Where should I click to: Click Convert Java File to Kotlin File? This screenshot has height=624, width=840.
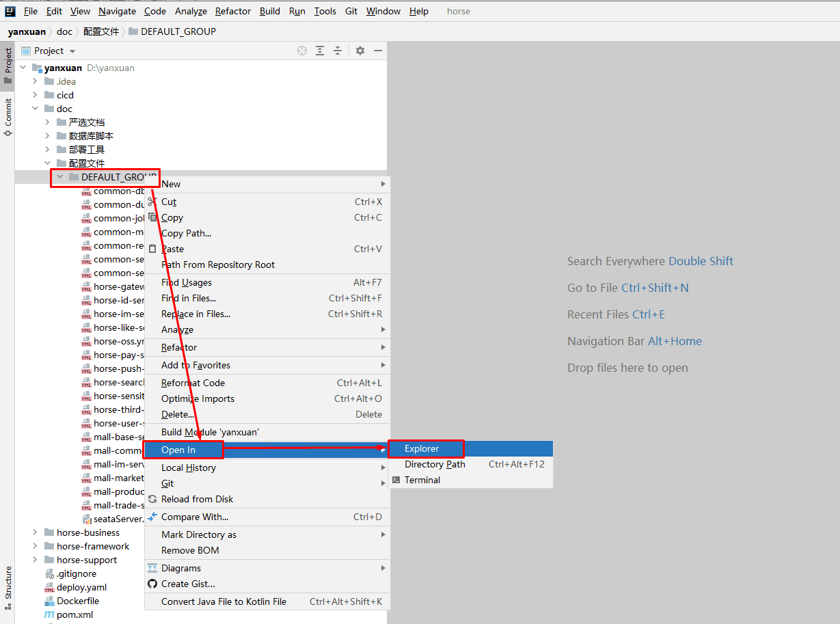[x=267, y=601]
